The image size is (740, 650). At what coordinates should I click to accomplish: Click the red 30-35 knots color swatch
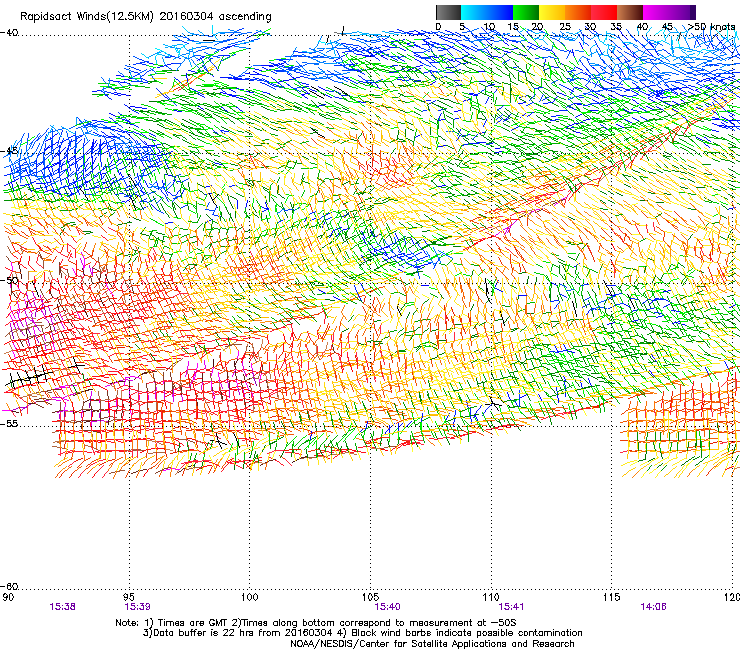pos(604,12)
